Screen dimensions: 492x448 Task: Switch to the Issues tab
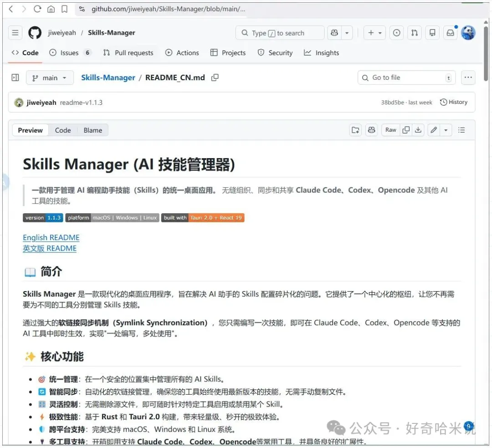point(70,53)
